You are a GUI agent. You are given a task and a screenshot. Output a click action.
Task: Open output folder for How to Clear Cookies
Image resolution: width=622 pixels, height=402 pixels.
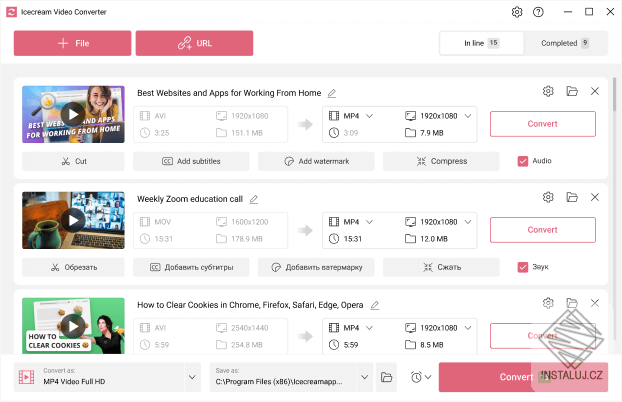[572, 303]
